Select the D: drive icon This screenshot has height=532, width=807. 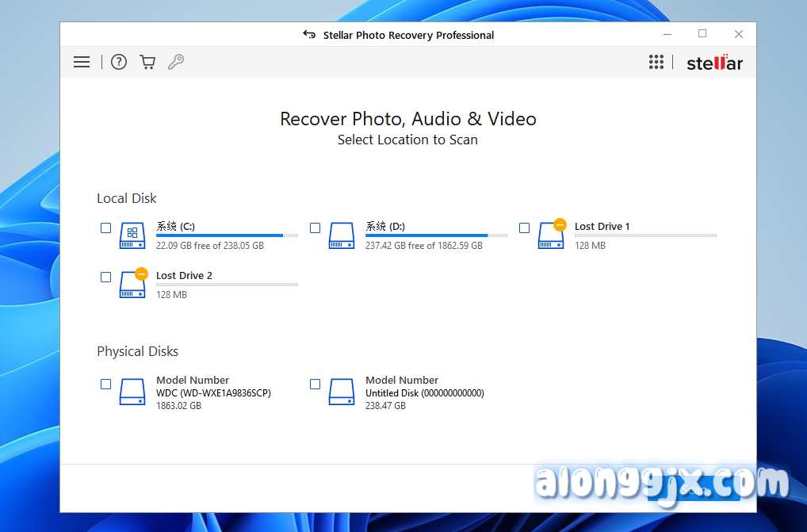342,235
